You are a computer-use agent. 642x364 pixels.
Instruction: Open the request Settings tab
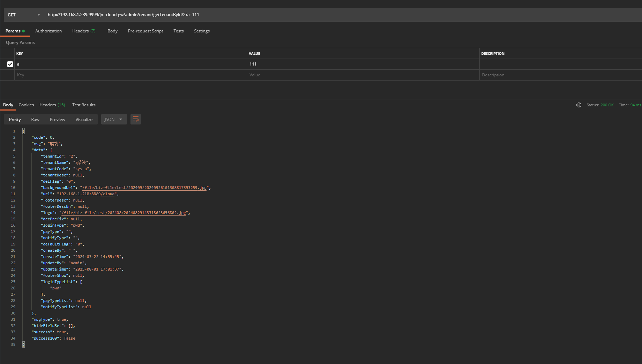pyautogui.click(x=202, y=31)
